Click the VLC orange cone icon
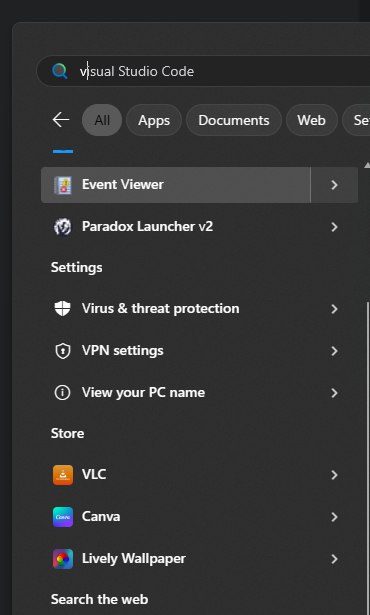370x615 pixels. 63,475
